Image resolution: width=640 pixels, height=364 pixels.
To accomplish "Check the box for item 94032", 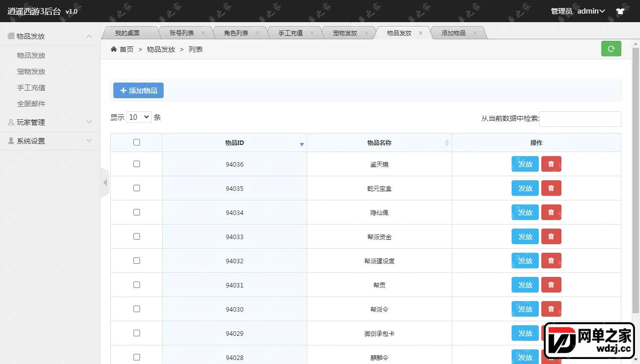I will (x=136, y=261).
